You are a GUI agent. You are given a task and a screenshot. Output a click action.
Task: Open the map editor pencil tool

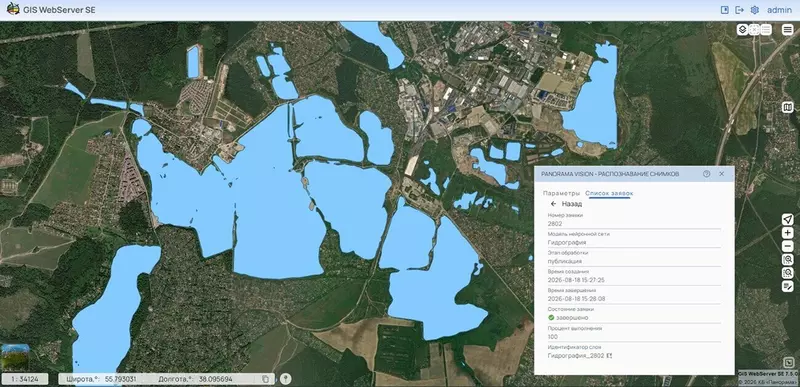[788, 286]
